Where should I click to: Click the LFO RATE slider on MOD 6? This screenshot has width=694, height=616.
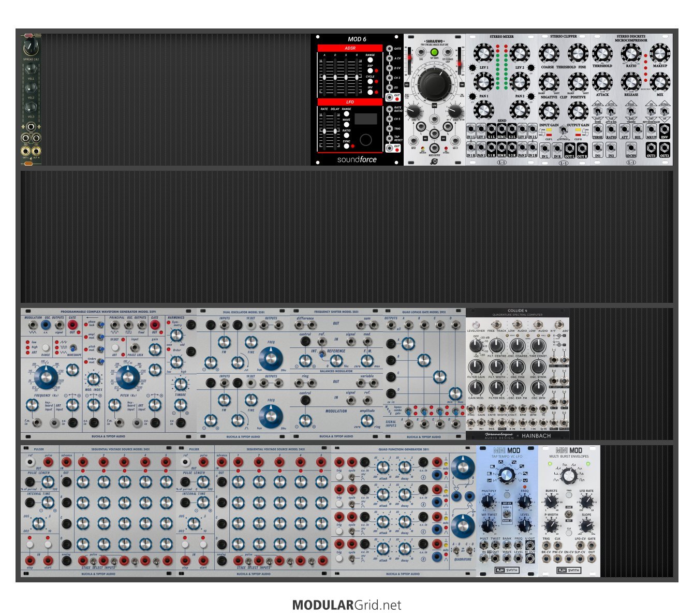[x=324, y=131]
